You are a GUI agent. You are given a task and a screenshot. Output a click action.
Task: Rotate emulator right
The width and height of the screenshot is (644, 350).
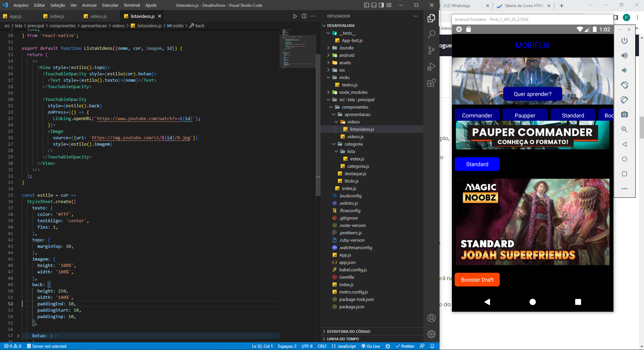click(624, 100)
